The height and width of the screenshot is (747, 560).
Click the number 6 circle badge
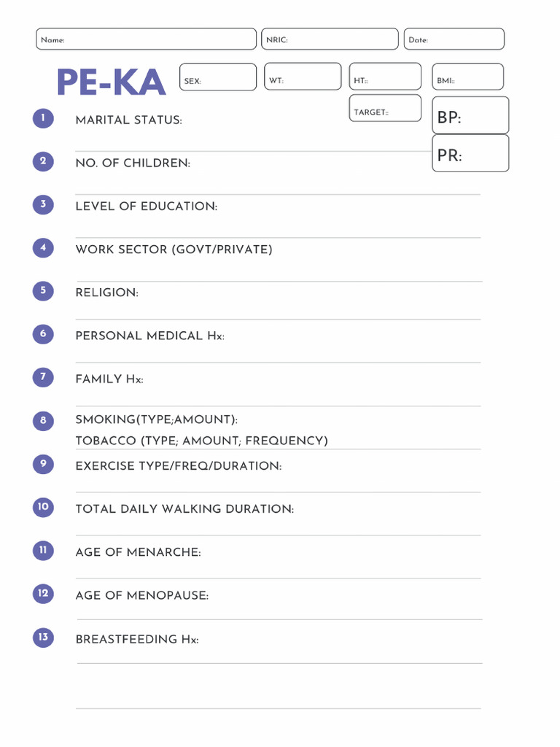[43, 334]
